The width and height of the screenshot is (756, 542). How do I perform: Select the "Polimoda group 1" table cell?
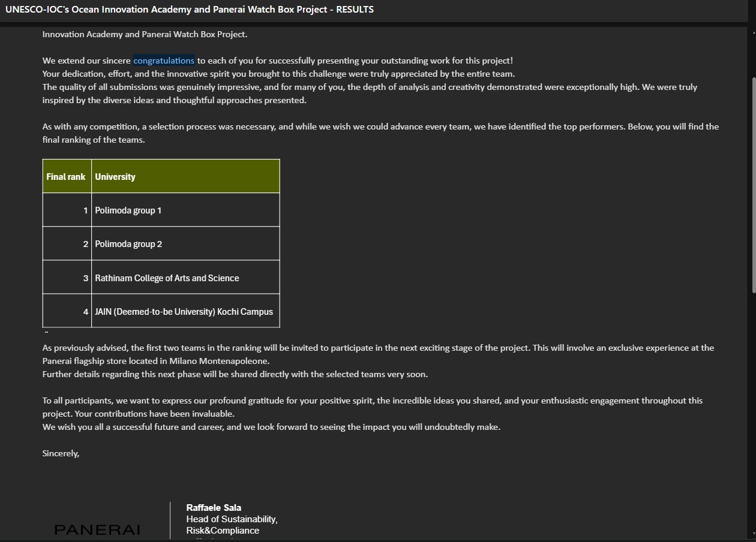(x=185, y=210)
